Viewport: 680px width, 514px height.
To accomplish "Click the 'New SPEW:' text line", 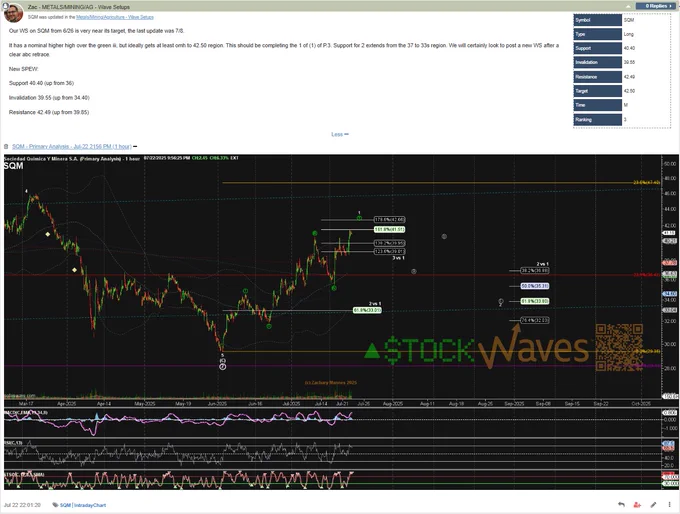I will click(x=23, y=69).
